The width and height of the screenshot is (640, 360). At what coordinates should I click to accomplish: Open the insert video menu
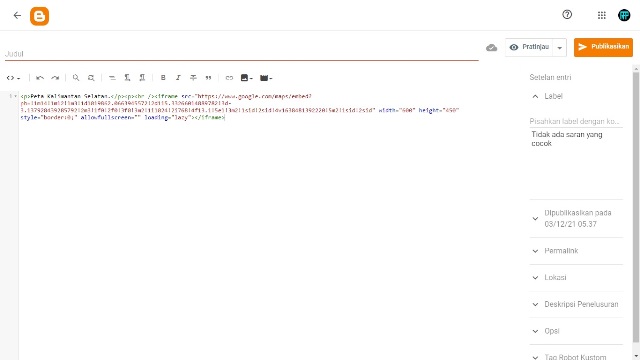tap(266, 78)
